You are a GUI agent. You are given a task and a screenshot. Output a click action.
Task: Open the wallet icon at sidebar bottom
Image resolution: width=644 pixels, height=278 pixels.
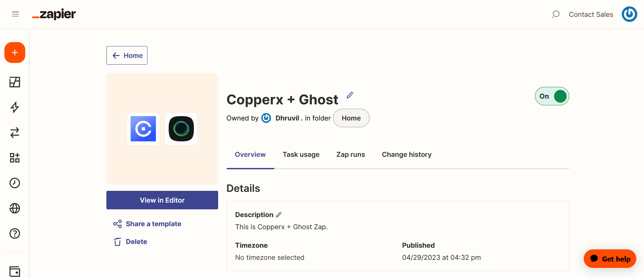pyautogui.click(x=15, y=271)
